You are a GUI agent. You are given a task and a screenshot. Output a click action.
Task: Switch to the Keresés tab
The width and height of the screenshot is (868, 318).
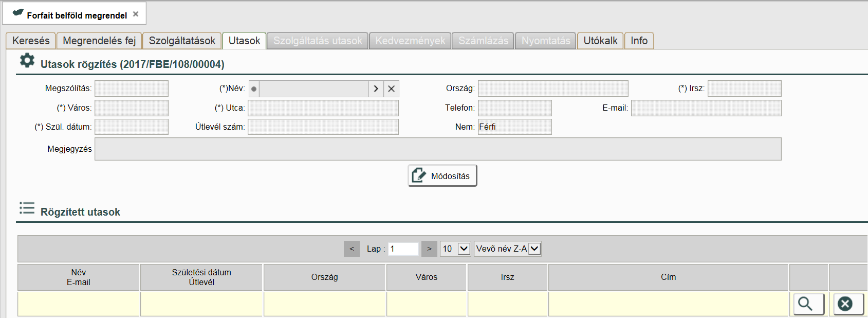click(31, 41)
